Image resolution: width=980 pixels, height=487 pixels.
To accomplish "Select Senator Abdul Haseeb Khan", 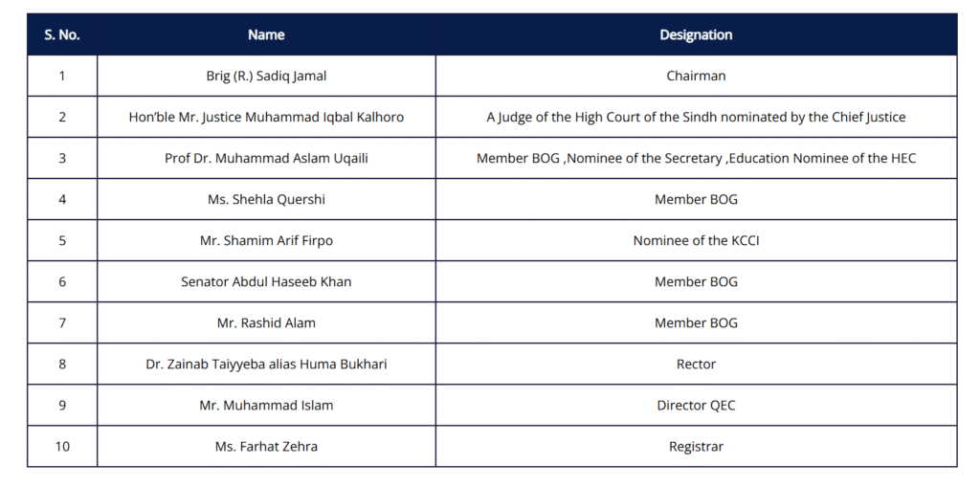I will 266,281.
